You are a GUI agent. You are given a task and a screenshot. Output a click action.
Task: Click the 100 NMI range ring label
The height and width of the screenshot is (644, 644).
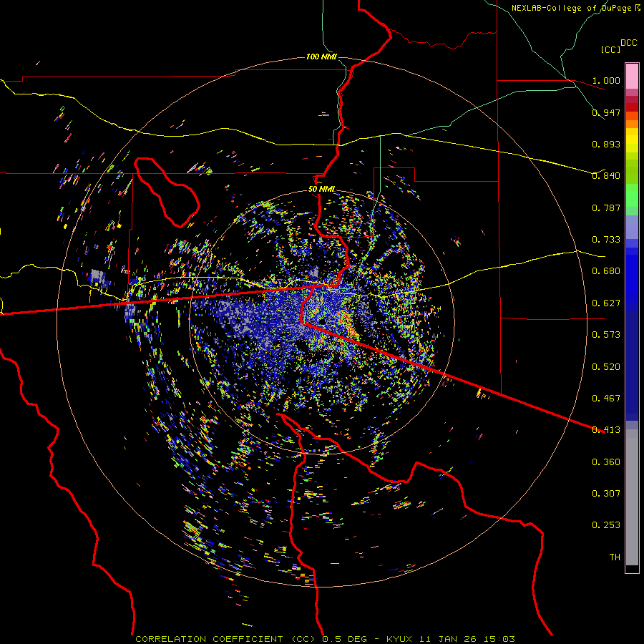[321, 57]
